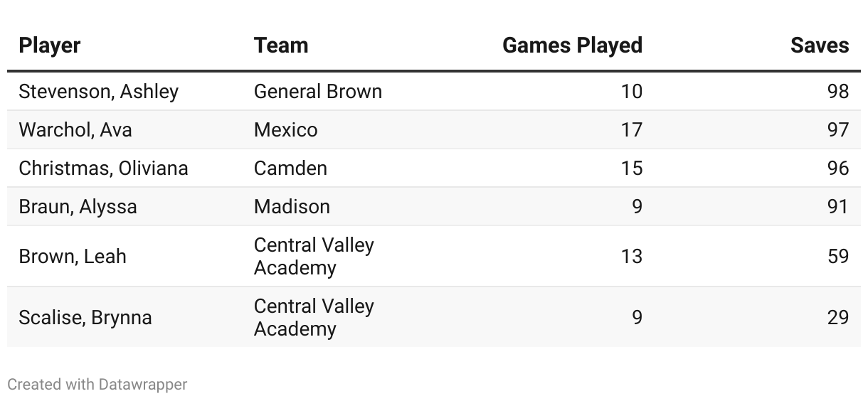Select the Warchol, Ava player cell
Screen dimensions: 868x401
[75, 130]
